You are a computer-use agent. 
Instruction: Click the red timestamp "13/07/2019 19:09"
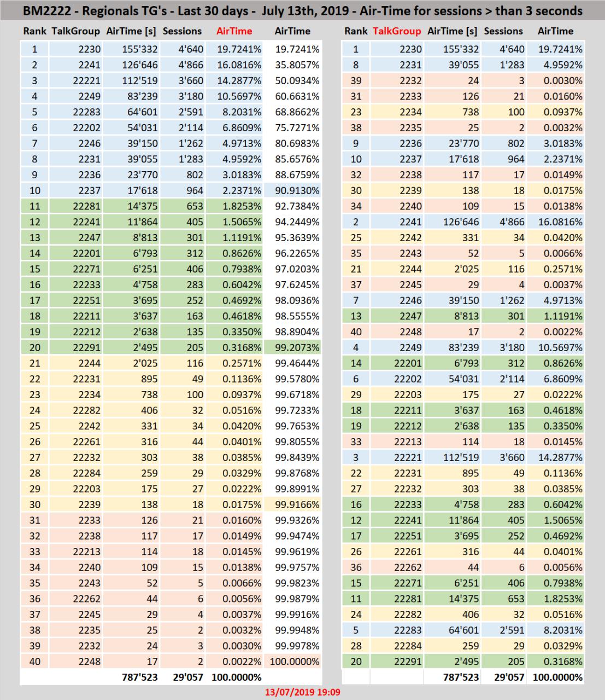click(x=303, y=692)
